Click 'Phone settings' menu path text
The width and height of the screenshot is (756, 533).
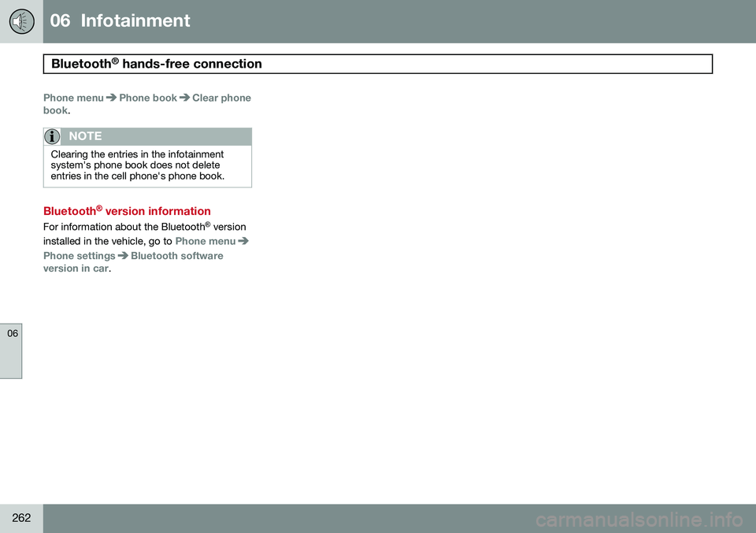[80, 256]
